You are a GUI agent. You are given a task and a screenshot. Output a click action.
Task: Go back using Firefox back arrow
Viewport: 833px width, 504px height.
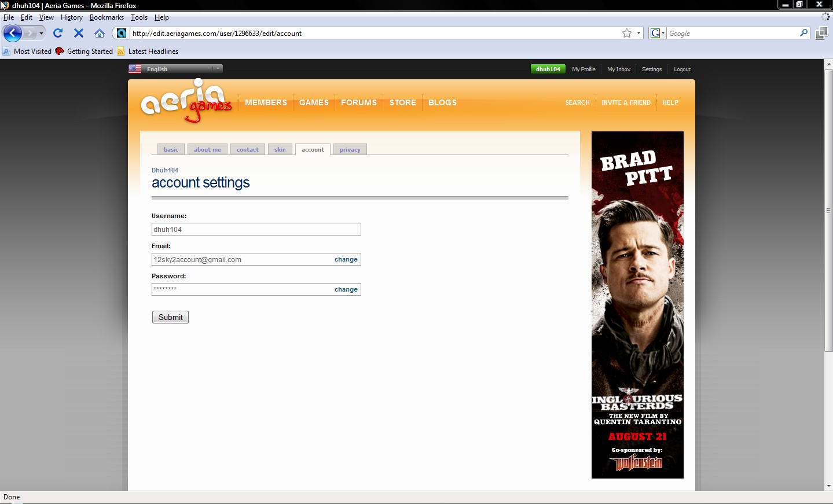tap(13, 33)
